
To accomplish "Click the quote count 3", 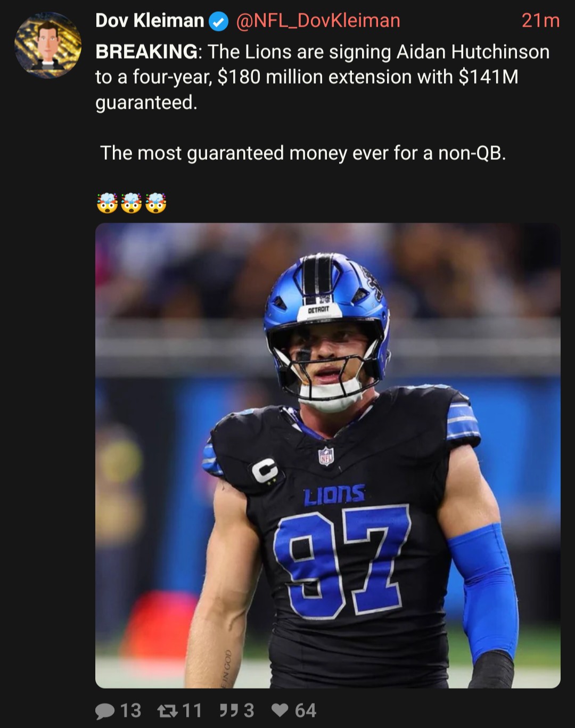I will pyautogui.click(x=249, y=710).
